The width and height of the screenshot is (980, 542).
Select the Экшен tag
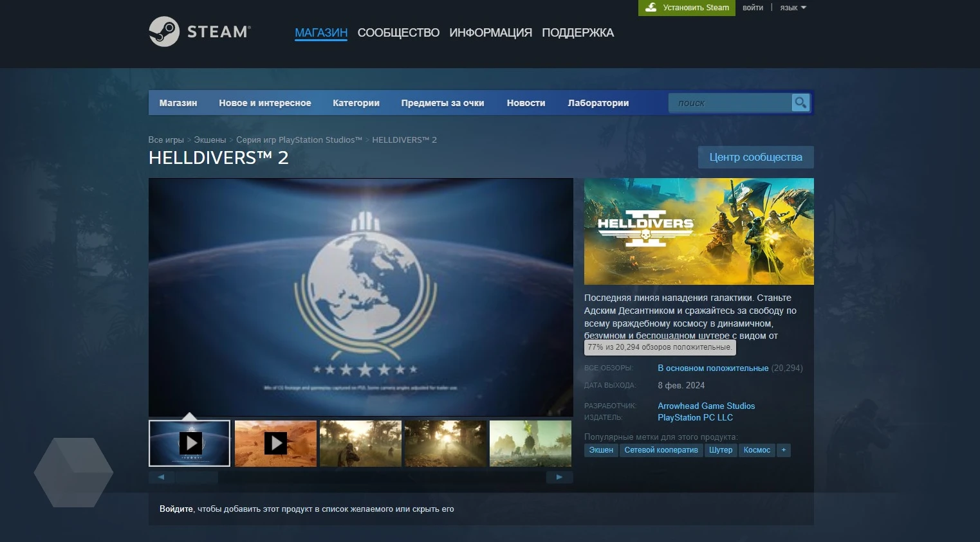click(601, 450)
